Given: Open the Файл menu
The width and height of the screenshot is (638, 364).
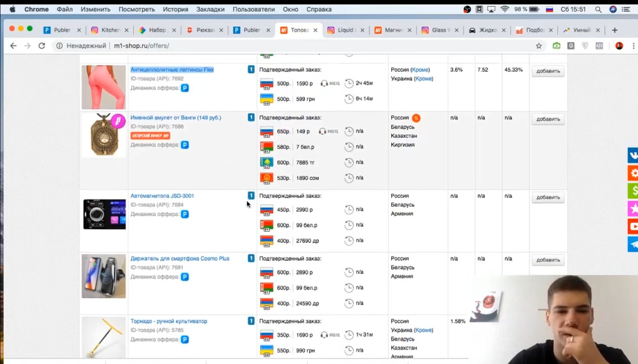Looking at the screenshot, I should tap(65, 9).
